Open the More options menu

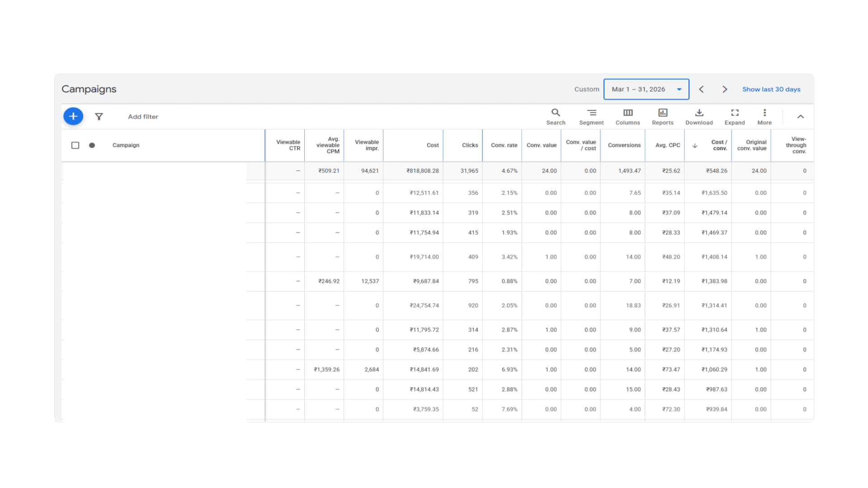coord(764,117)
